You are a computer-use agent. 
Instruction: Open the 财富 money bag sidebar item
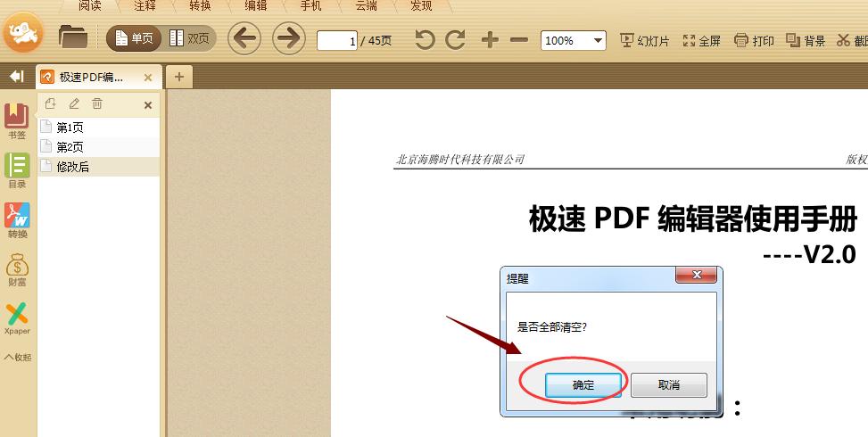[x=17, y=270]
